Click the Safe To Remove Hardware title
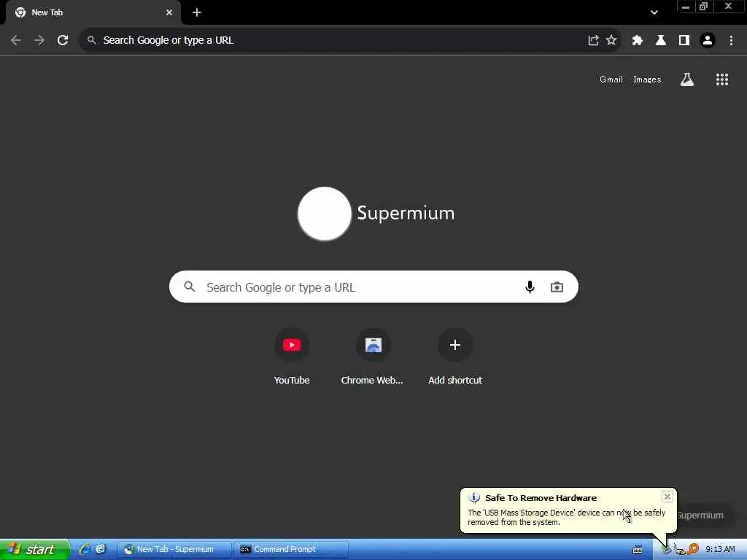This screenshot has width=747, height=560. click(541, 497)
